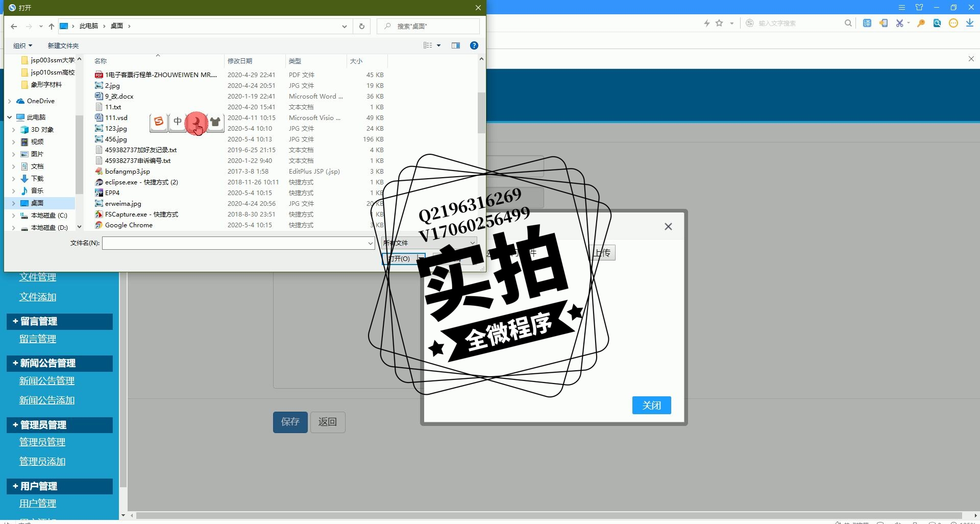This screenshot has width=980, height=524.
Task: Toggle the preview pane icon
Action: coord(456,45)
